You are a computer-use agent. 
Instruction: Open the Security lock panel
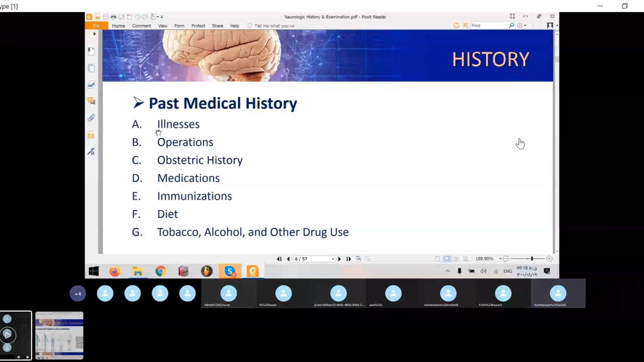tap(91, 135)
